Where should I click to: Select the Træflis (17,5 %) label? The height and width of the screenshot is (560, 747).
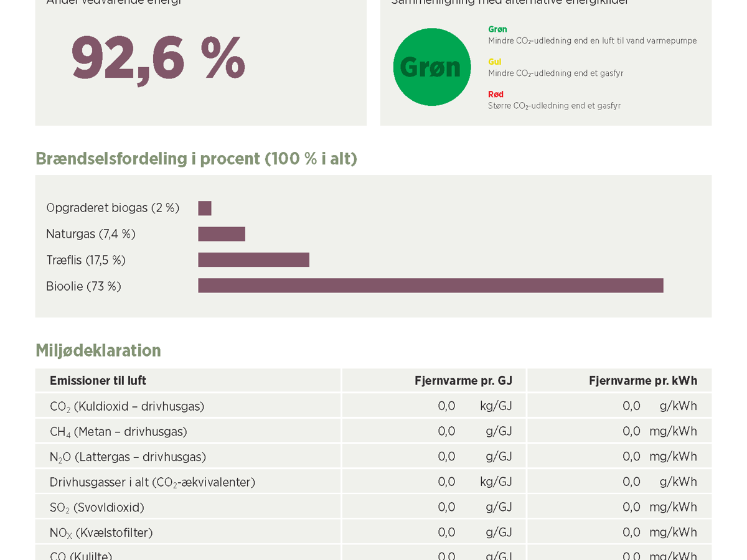point(86,260)
